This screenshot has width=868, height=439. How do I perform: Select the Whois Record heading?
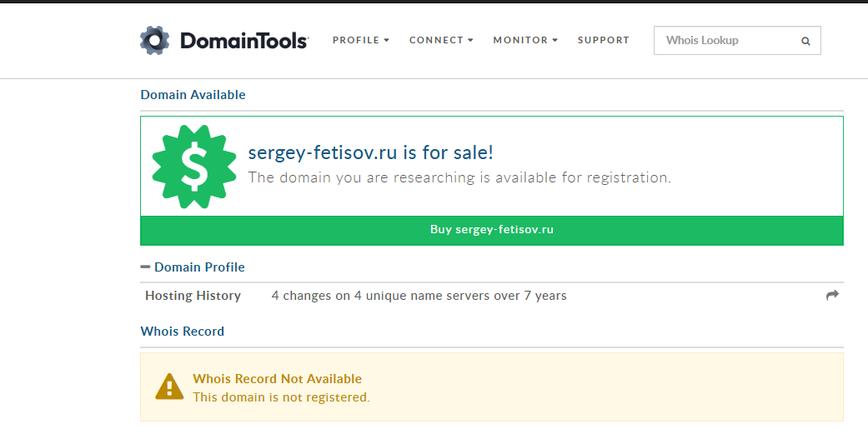pos(182,332)
